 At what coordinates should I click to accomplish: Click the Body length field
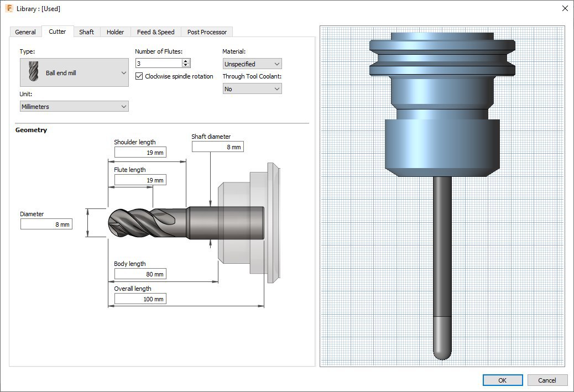pyautogui.click(x=140, y=274)
